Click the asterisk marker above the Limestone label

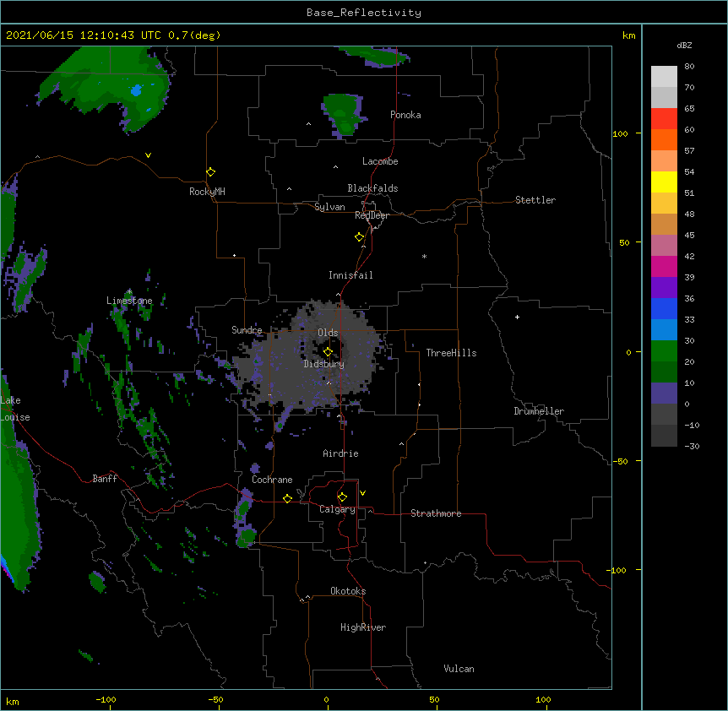(130, 291)
